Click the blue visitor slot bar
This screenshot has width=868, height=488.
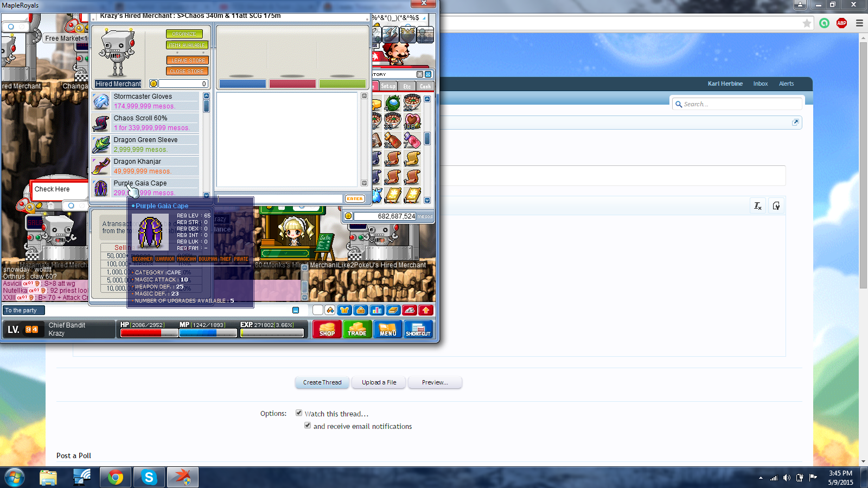coord(242,84)
